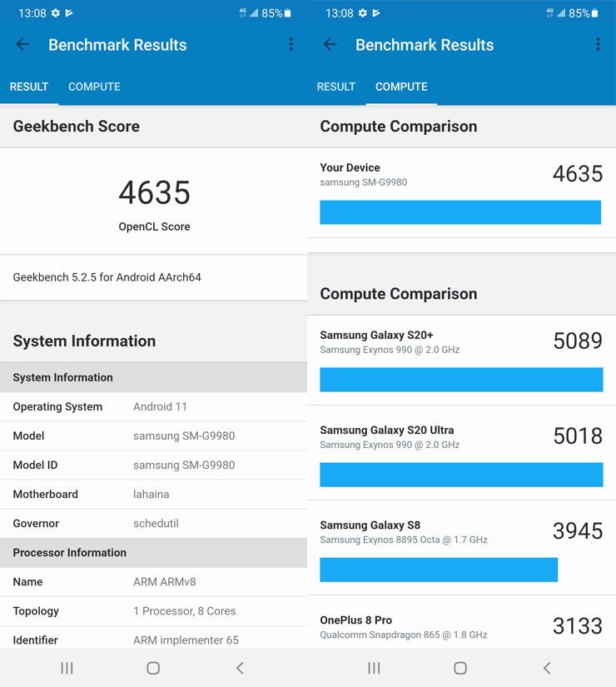This screenshot has height=687, width=616.
Task: Select Operating System Android 11 row
Action: (153, 406)
